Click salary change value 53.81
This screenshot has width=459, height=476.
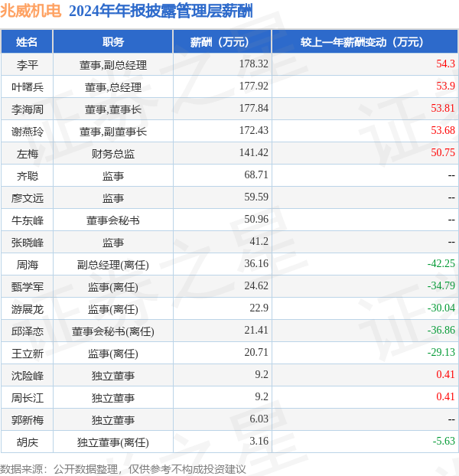(x=443, y=108)
